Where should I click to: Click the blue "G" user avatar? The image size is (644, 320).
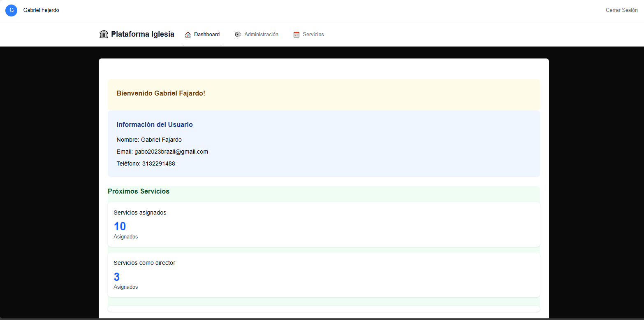11,10
